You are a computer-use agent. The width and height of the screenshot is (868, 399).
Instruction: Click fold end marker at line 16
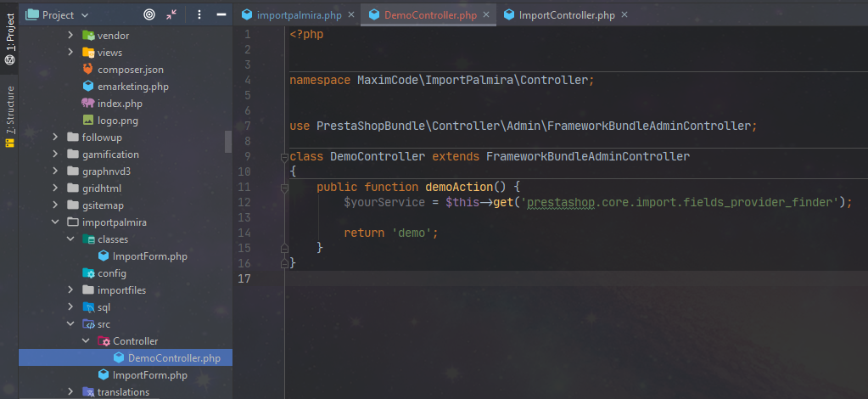click(284, 262)
